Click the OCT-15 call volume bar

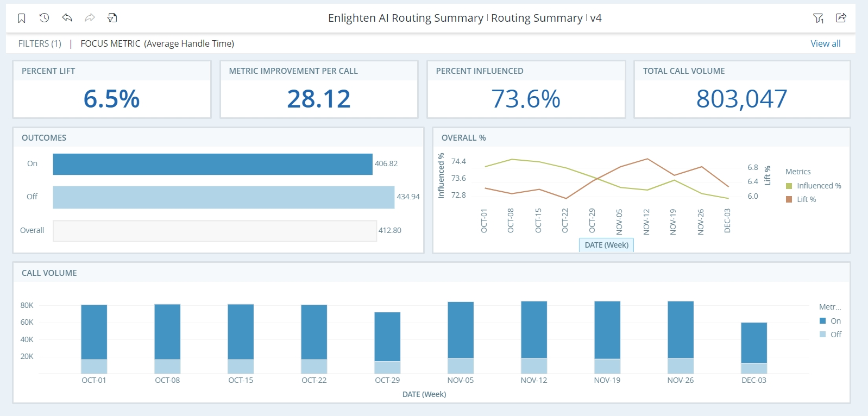click(x=241, y=339)
